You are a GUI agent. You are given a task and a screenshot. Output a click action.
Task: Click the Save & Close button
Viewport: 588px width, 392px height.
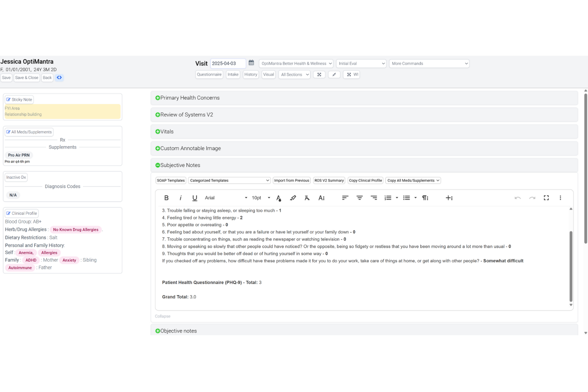tap(27, 77)
